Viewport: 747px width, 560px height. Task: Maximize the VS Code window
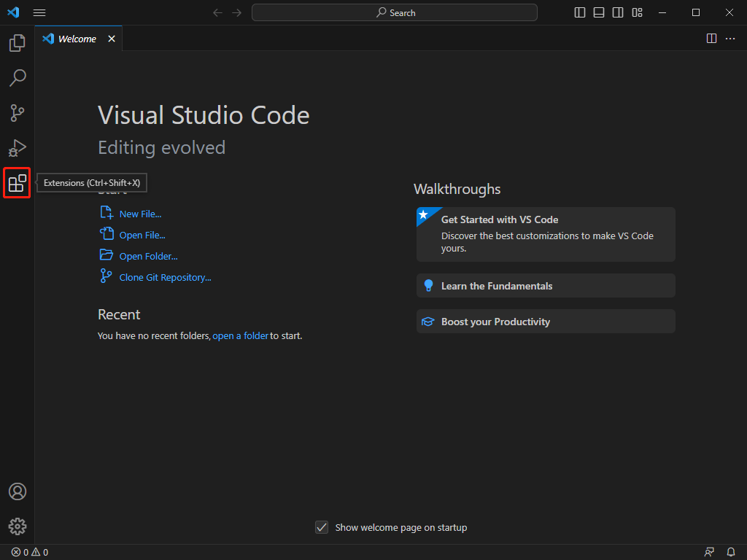[696, 13]
